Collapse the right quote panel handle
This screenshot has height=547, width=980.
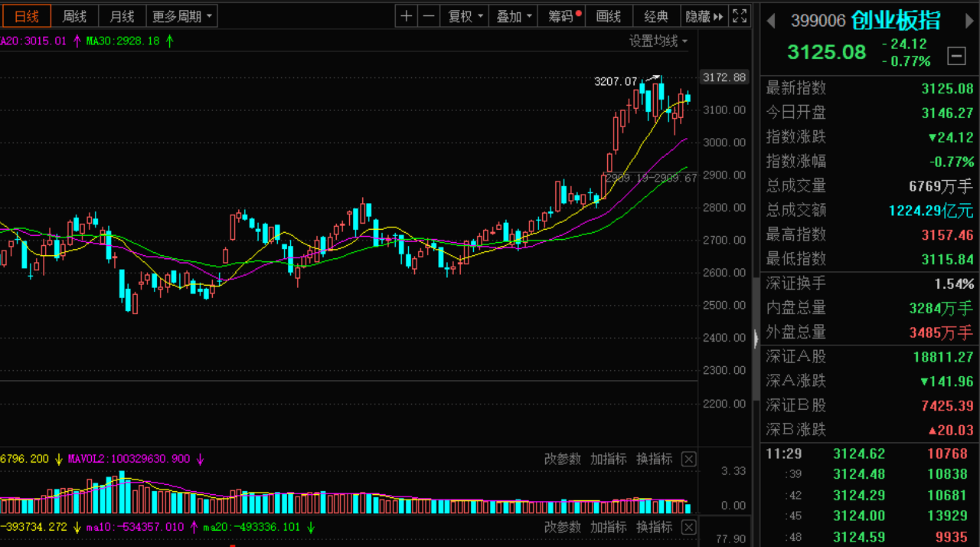pos(756,337)
